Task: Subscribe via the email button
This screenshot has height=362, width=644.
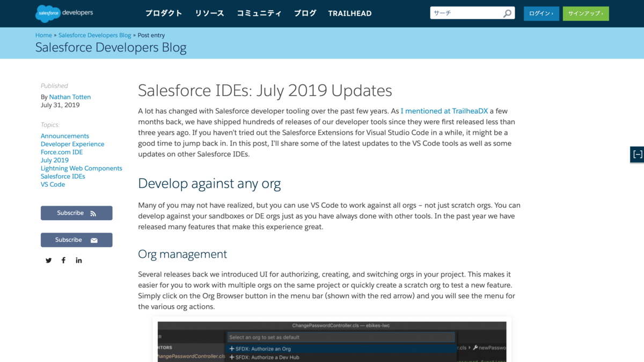Action: [76, 240]
